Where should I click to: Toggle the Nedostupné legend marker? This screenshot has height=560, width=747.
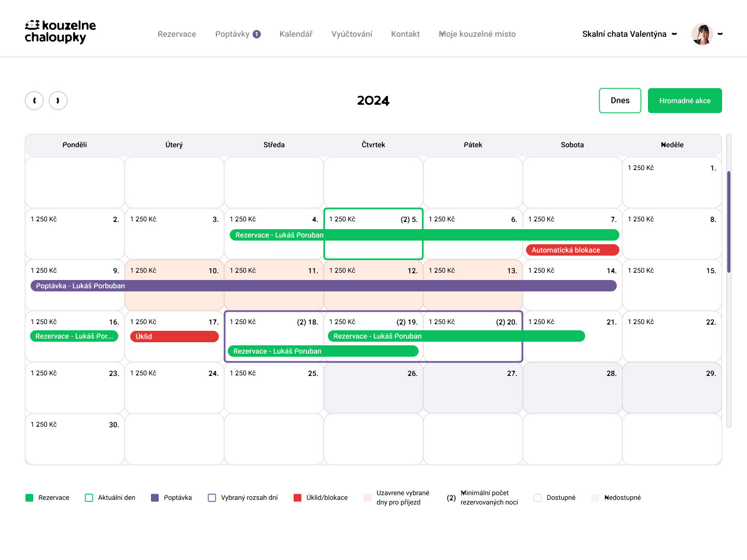click(595, 497)
